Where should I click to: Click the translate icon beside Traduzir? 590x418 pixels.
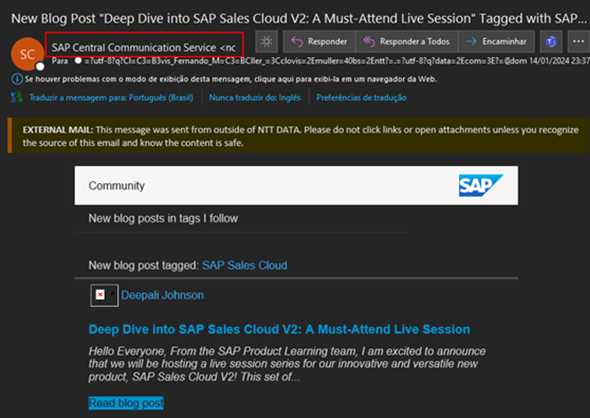(x=17, y=97)
